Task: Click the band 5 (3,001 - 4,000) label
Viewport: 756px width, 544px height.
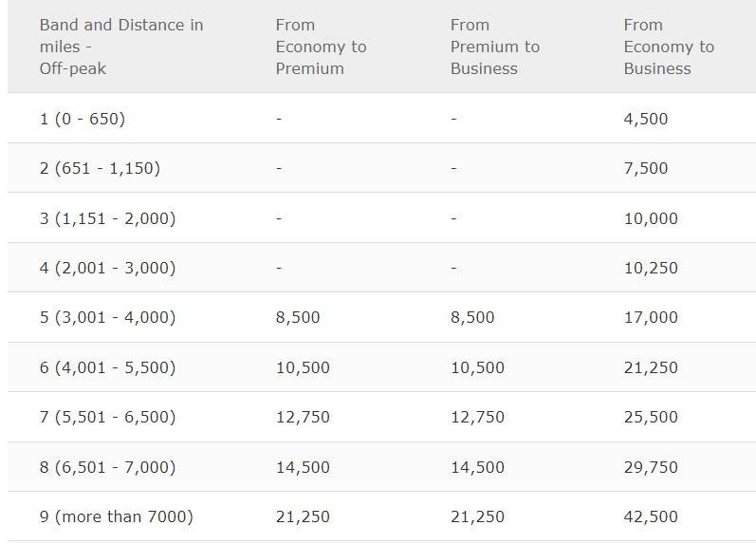Action: coord(107,318)
